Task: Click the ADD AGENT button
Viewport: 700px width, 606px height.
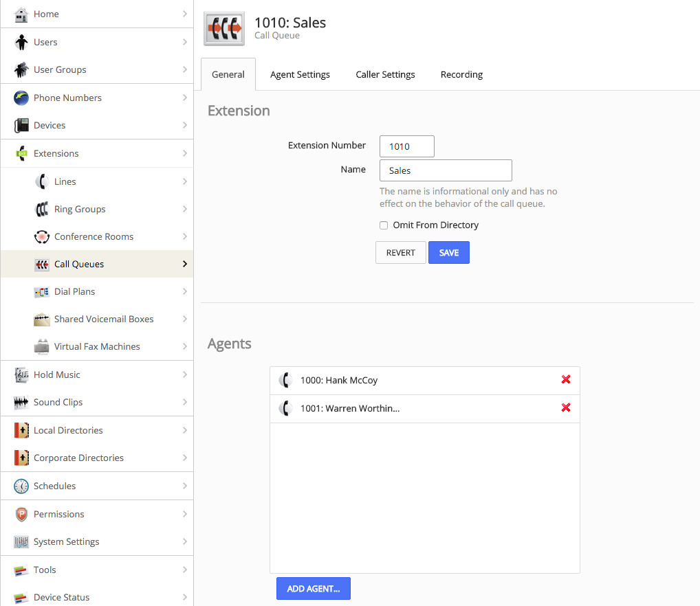Action: click(313, 588)
